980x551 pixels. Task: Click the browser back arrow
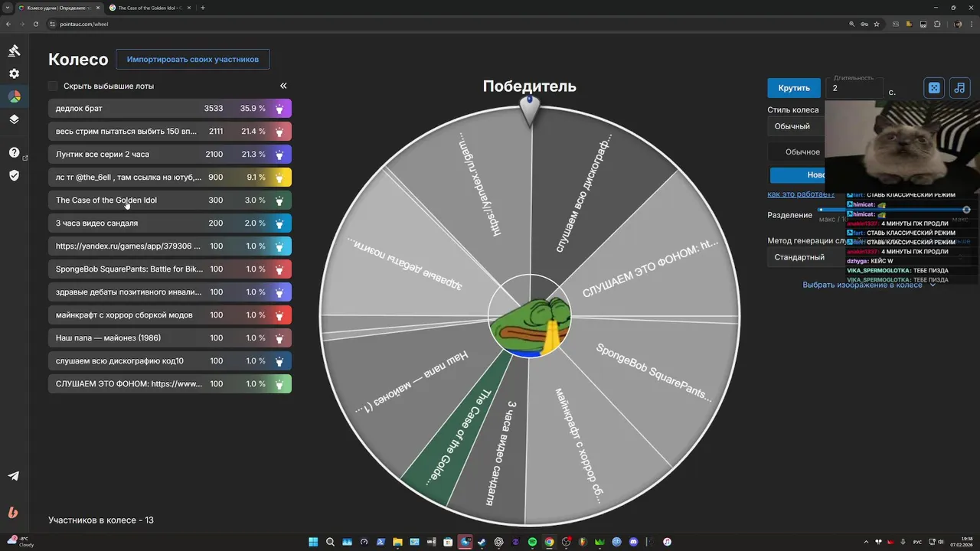click(8, 24)
